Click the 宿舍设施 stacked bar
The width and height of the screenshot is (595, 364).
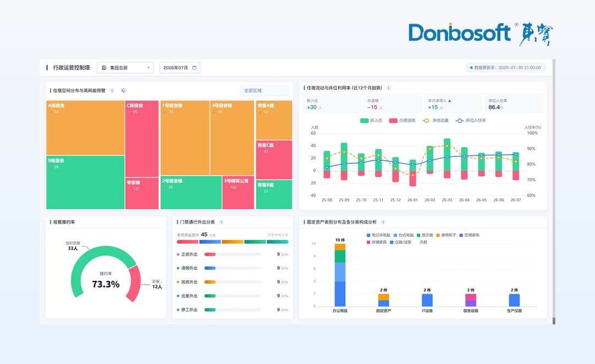470,300
